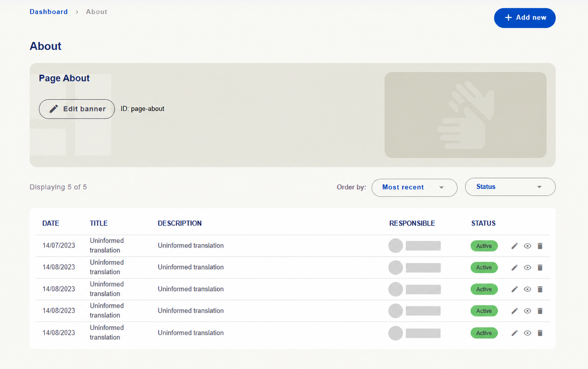Delete the 14/07/2023 entry with the trash icon
This screenshot has width=588, height=369.
point(540,246)
